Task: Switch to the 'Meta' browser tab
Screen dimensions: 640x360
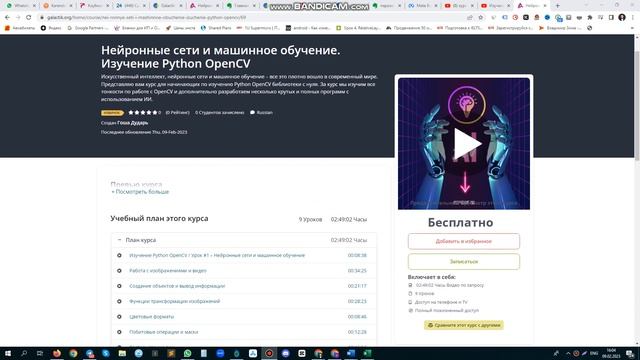Action: tap(423, 6)
